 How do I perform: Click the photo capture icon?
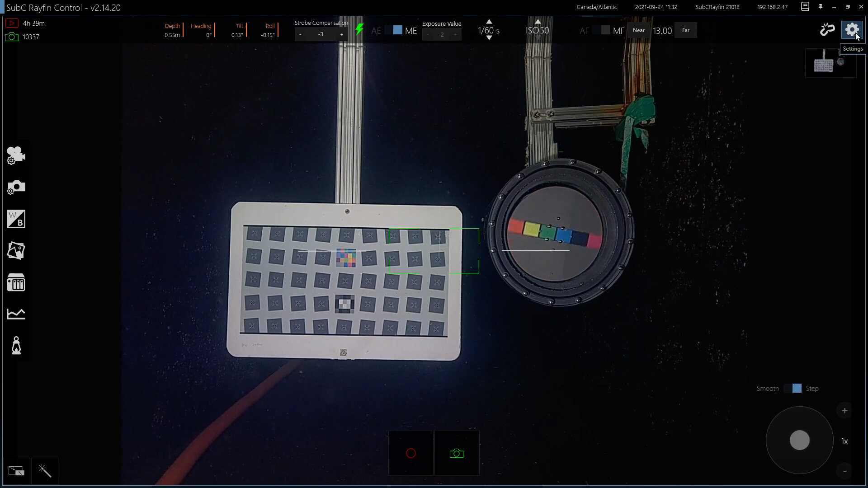tap(456, 454)
